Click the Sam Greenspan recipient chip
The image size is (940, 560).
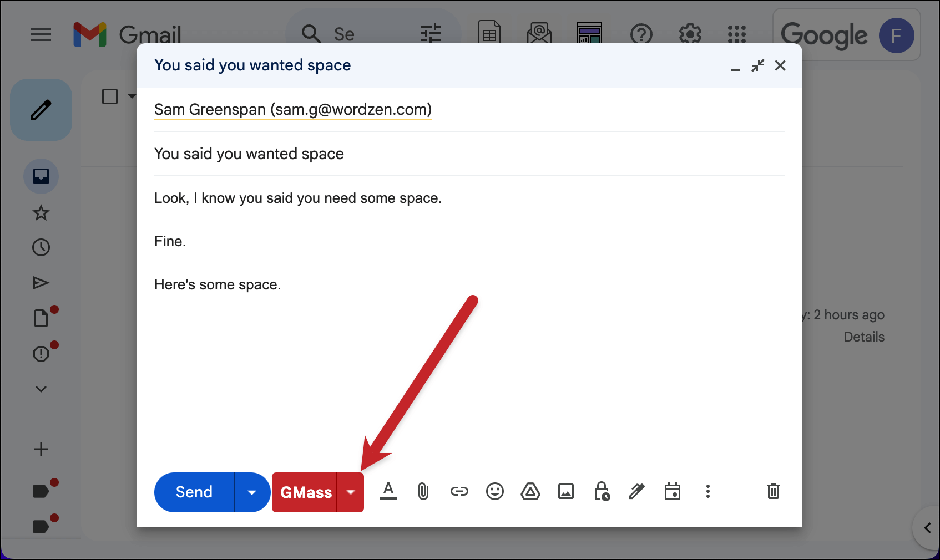pos(293,109)
